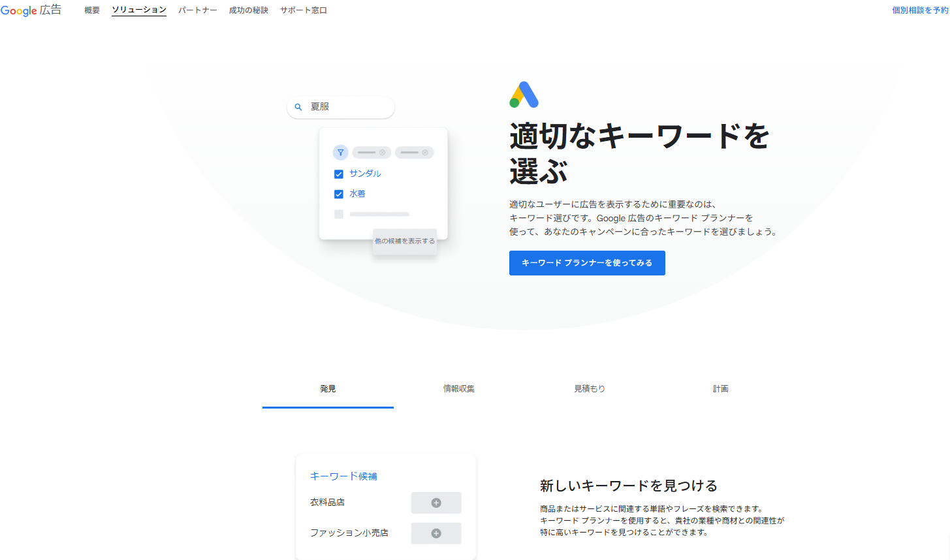Open the 成功の秘訣 menu item
Image resolution: width=950 pixels, height=560 pixels.
249,10
